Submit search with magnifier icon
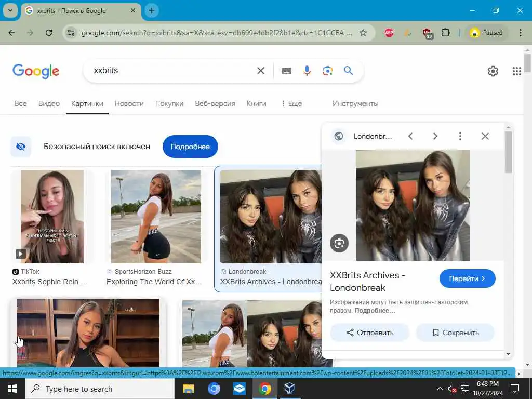This screenshot has width=532, height=399. point(348,71)
